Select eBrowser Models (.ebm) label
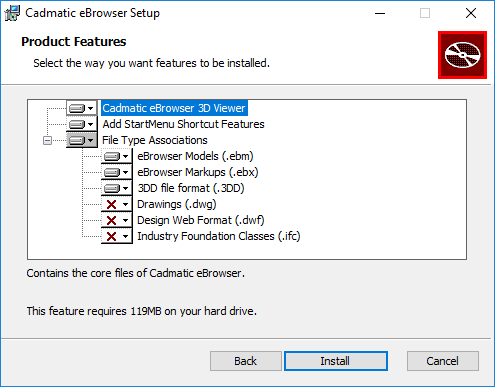The height and width of the screenshot is (387, 495). point(195,156)
